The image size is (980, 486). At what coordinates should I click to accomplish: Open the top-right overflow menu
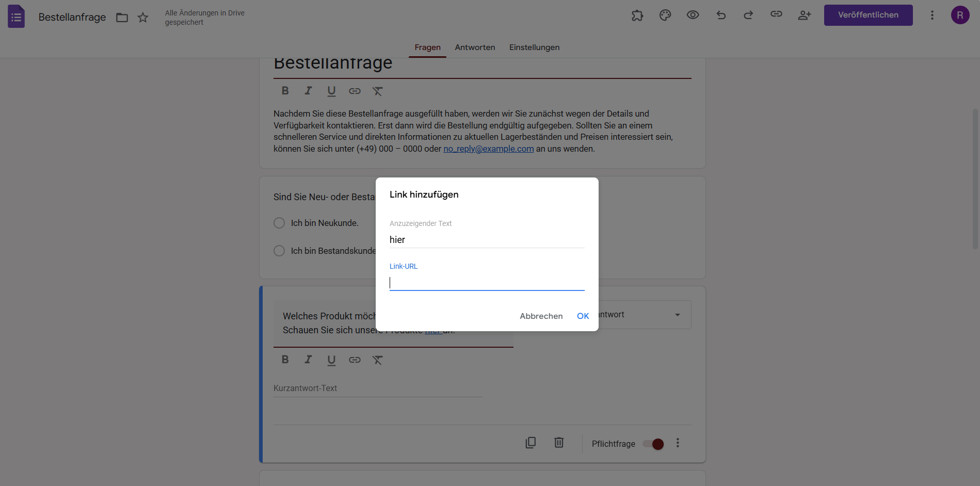click(932, 15)
